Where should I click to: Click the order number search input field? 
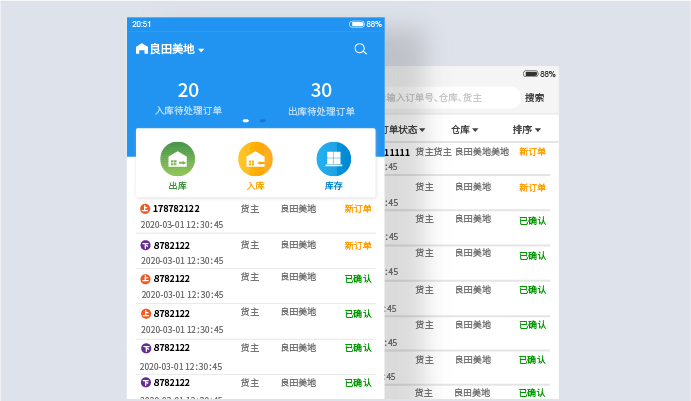click(450, 98)
